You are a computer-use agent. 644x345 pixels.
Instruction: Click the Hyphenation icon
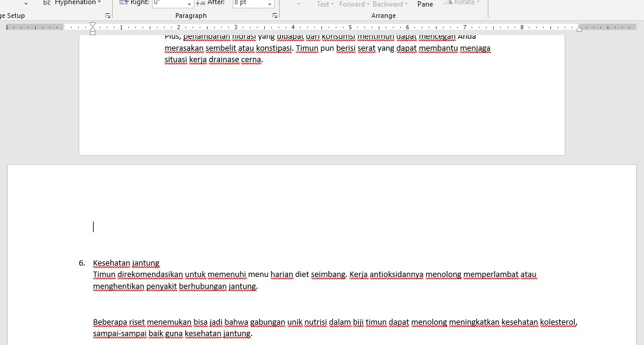(x=47, y=3)
